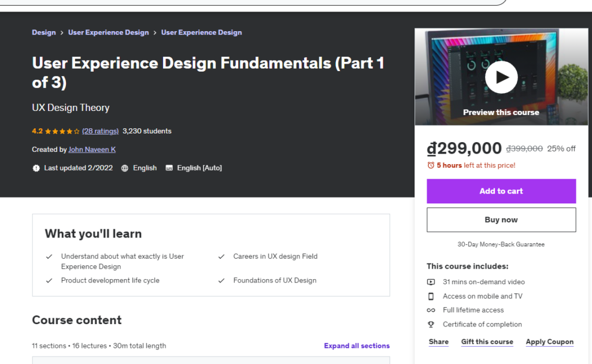The image size is (592, 364).
Task: Click the globe language icon
Action: 125,168
